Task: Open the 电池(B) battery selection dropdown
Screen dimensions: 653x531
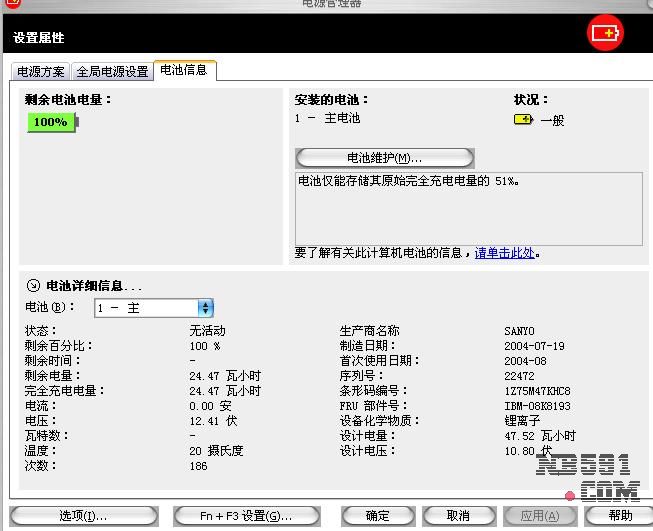Action: pyautogui.click(x=205, y=308)
